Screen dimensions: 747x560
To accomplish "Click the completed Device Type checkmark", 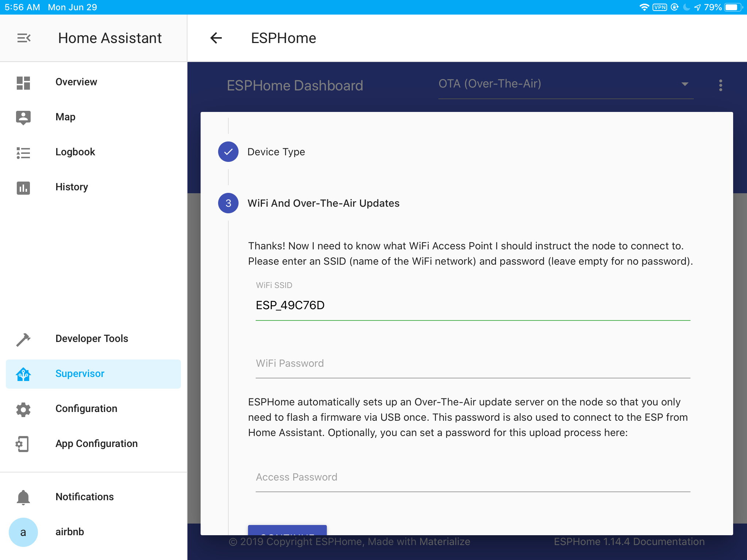I will coord(228,151).
